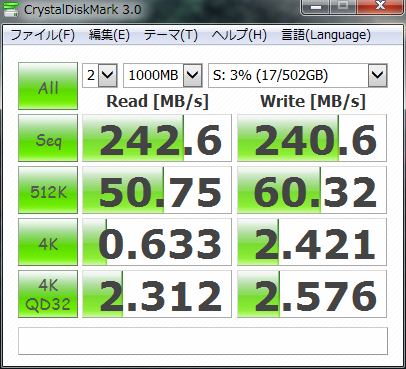Start the 4K benchmark
Image resolution: width=406 pixels, height=369 pixels.
(x=48, y=242)
